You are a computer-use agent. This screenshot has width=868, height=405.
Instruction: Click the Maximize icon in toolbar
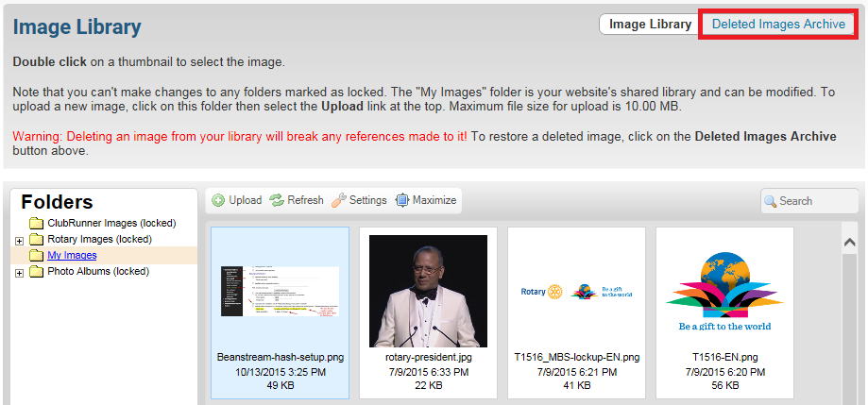click(402, 200)
